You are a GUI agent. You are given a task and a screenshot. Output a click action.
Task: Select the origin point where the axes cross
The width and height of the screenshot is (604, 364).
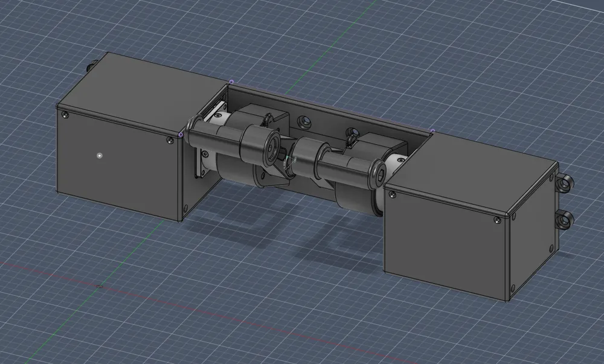pyautogui.click(x=100, y=286)
